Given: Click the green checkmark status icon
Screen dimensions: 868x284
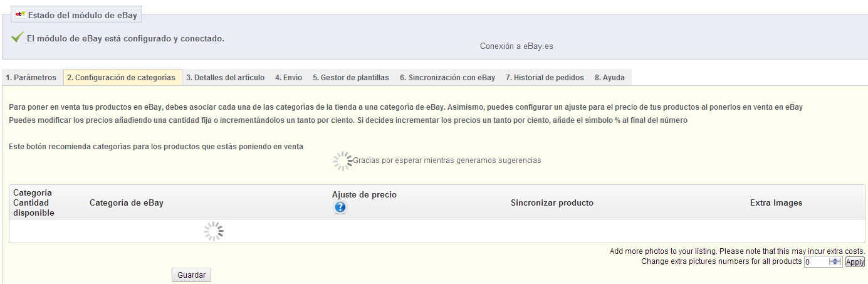Looking at the screenshot, I should [x=18, y=38].
